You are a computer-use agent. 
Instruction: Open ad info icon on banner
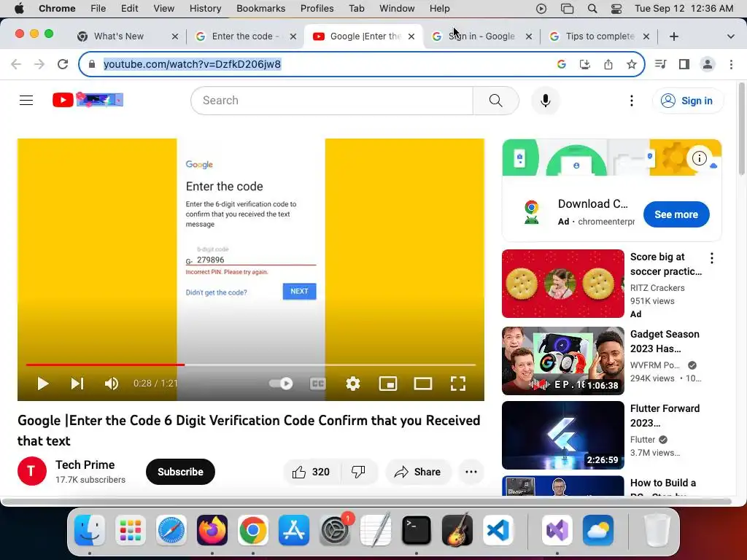699,158
